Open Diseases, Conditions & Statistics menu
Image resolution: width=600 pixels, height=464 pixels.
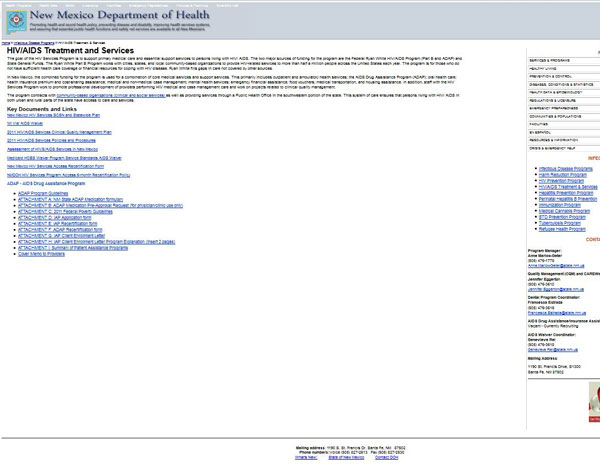tap(564, 85)
